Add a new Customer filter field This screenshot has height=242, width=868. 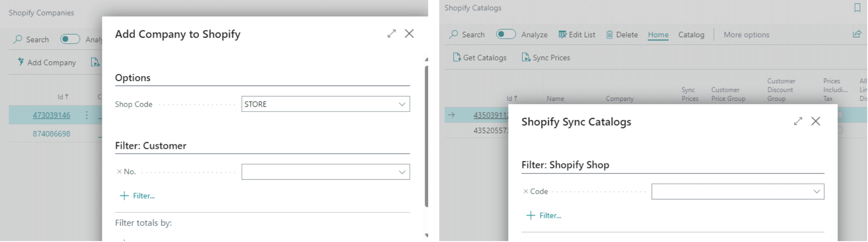point(137,196)
